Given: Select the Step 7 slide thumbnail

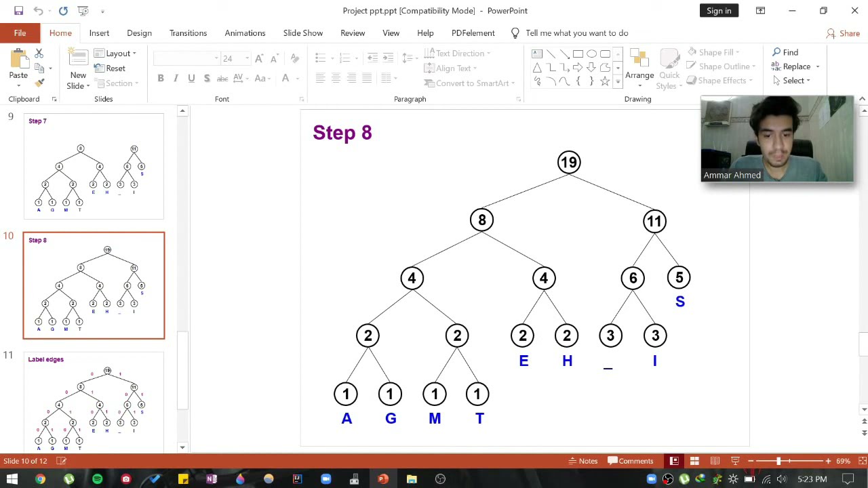Looking at the screenshot, I should [x=94, y=167].
